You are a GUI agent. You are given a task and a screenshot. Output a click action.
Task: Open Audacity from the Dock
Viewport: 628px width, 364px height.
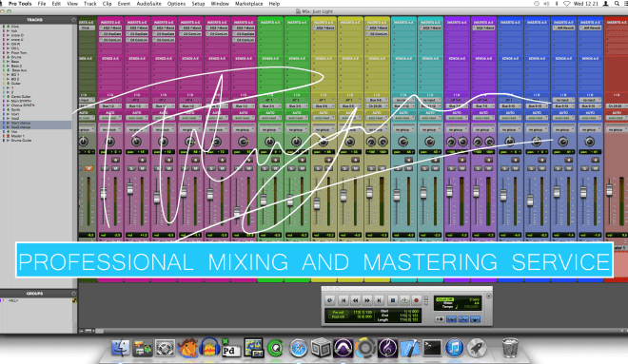click(x=209, y=348)
